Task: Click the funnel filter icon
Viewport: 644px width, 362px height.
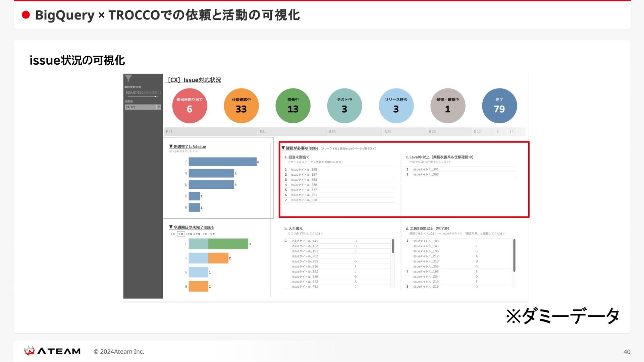Action: pos(128,78)
